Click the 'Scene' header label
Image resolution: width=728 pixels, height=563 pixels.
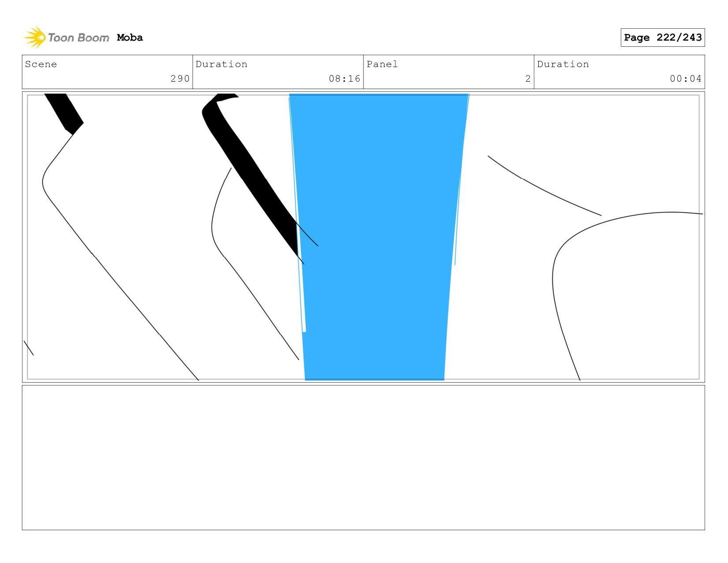click(41, 64)
